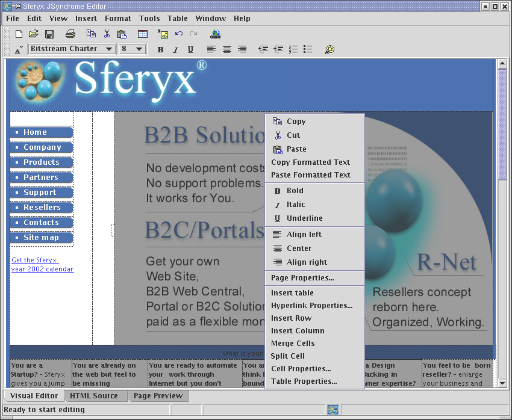Image resolution: width=512 pixels, height=420 pixels.
Task: Switch to the HTML Source tab
Action: 94,396
